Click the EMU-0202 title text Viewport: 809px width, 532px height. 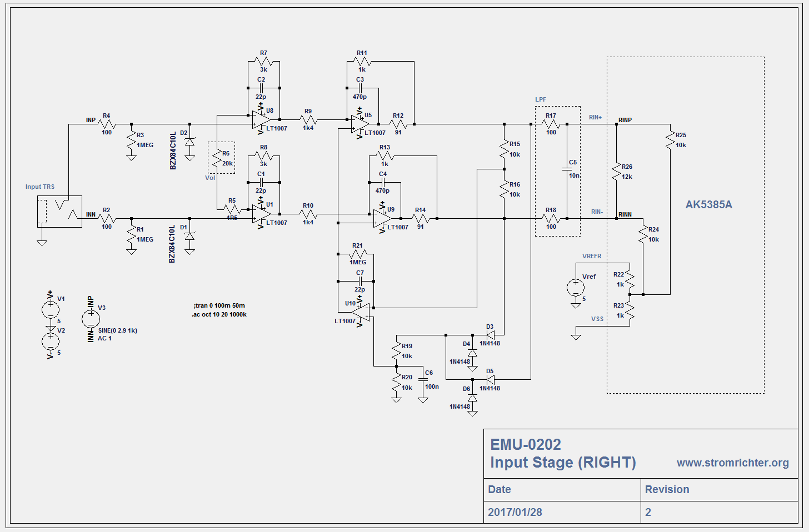525,444
